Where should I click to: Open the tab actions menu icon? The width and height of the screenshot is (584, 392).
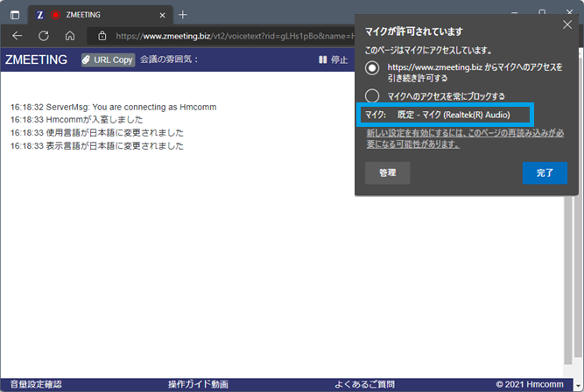point(15,15)
